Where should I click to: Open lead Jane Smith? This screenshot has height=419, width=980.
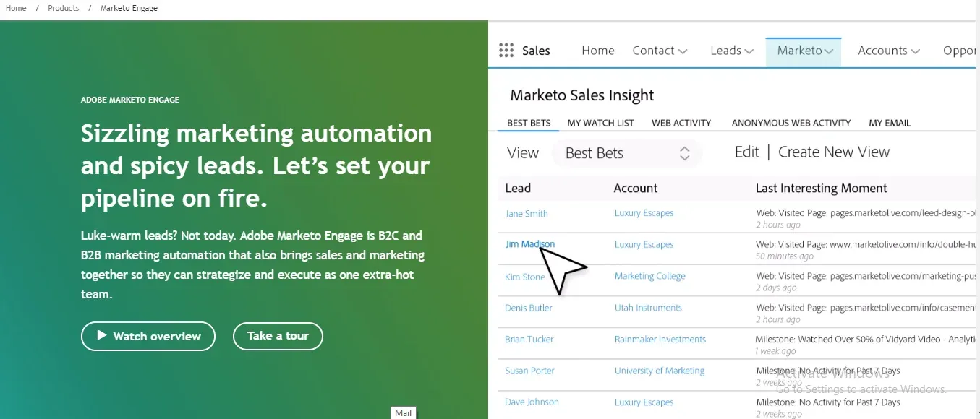(x=527, y=214)
